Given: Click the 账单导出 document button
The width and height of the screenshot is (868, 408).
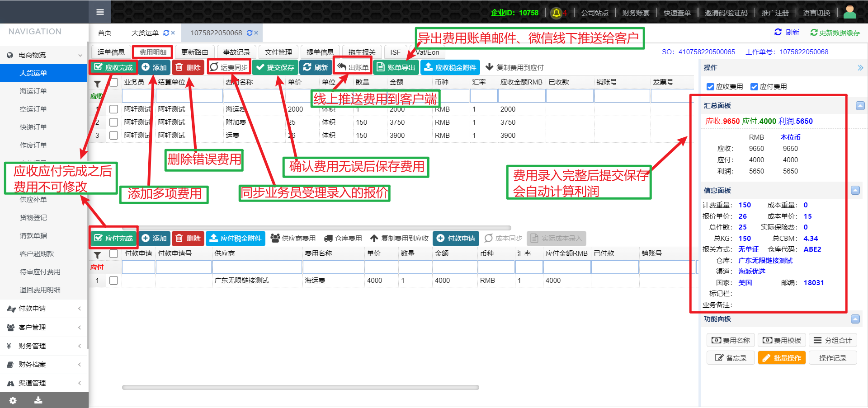Looking at the screenshot, I should (396, 67).
